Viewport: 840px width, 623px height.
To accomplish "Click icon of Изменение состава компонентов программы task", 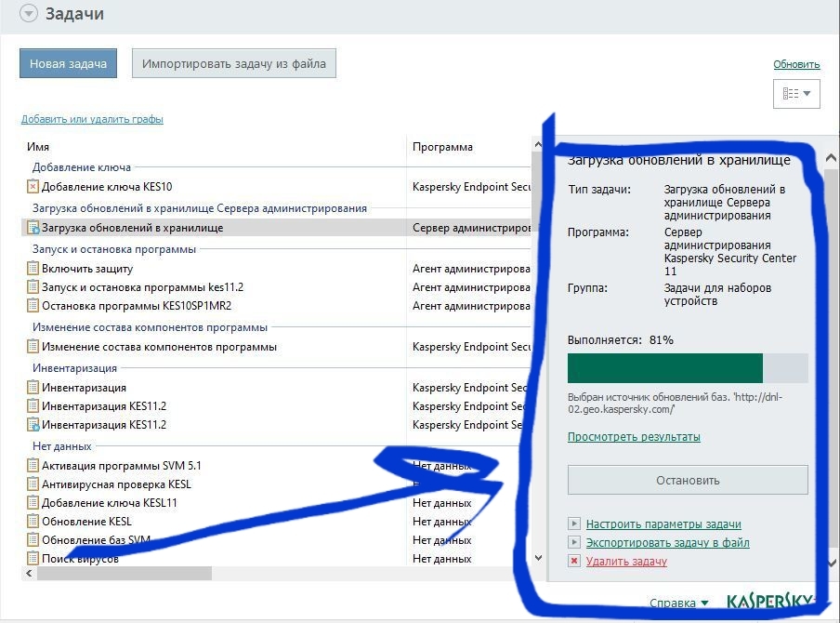I will click(x=33, y=346).
